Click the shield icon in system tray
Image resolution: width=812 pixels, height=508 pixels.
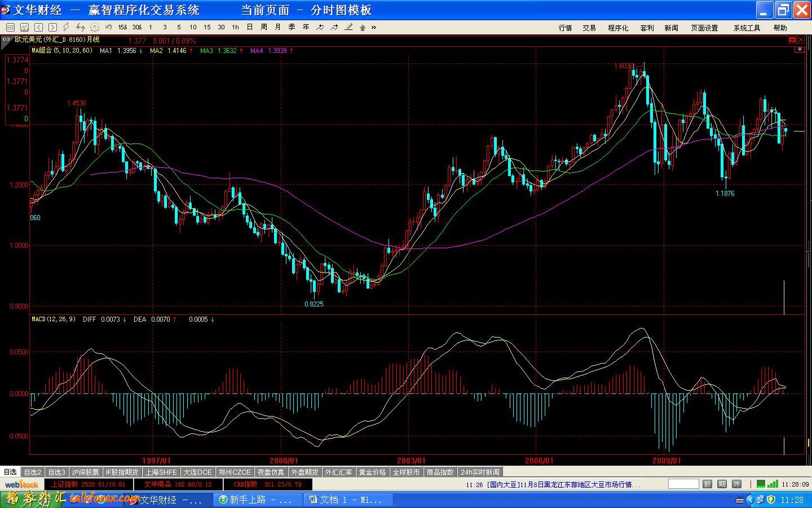pos(770,500)
